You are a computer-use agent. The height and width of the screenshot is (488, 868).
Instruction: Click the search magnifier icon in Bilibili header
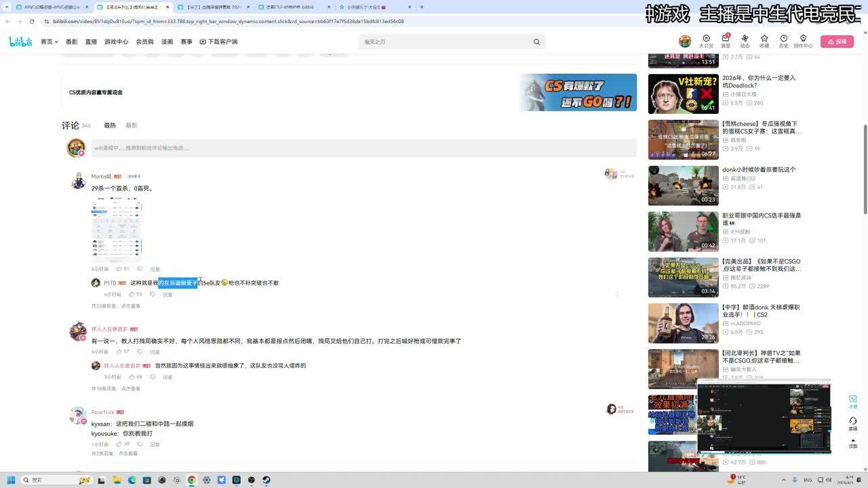[536, 42]
